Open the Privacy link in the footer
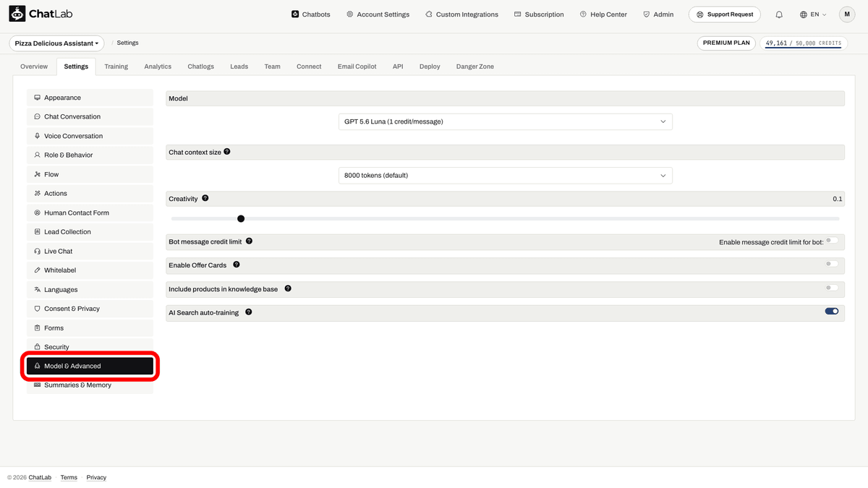 click(96, 477)
